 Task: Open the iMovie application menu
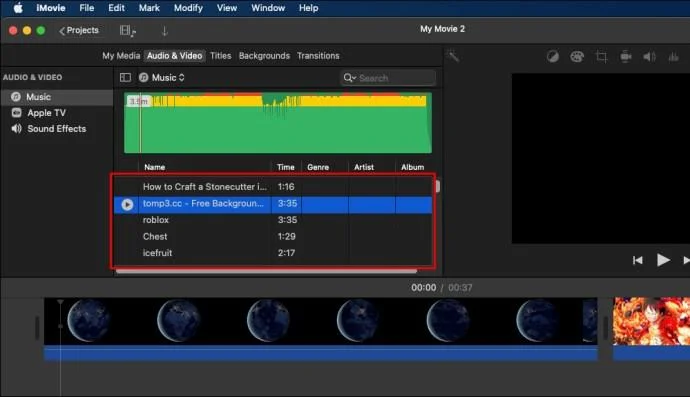(x=51, y=8)
